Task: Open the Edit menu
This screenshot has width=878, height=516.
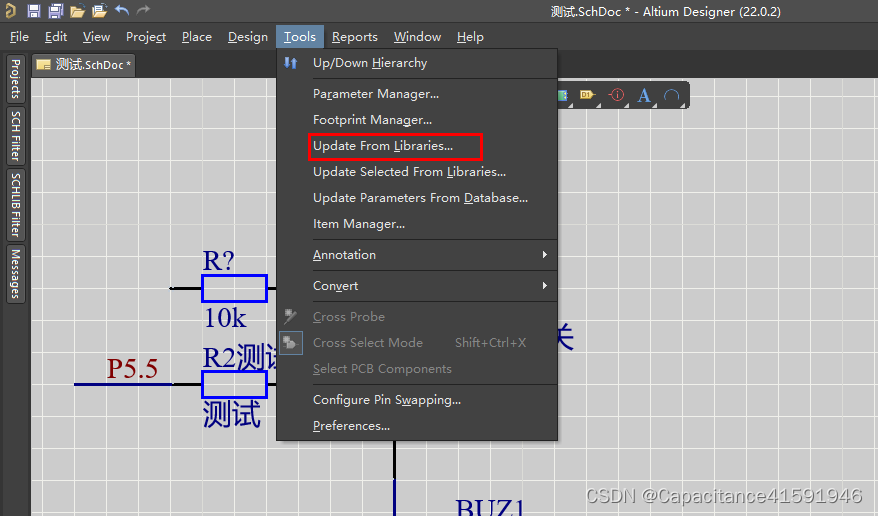Action: click(x=56, y=37)
